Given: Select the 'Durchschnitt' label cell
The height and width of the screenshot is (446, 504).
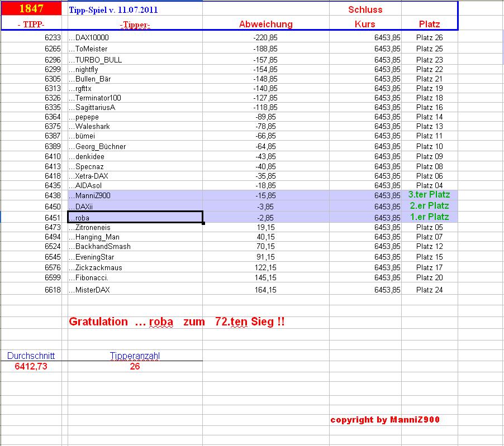Looking at the screenshot, I should [31, 356].
